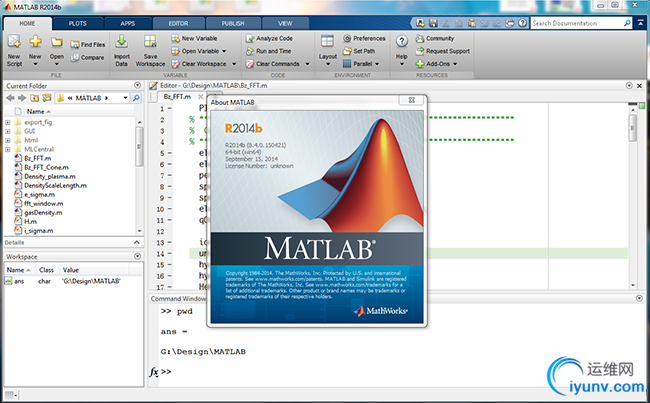Click the browse for folder icon
The height and width of the screenshot is (403, 650).
pyautogui.click(x=47, y=98)
